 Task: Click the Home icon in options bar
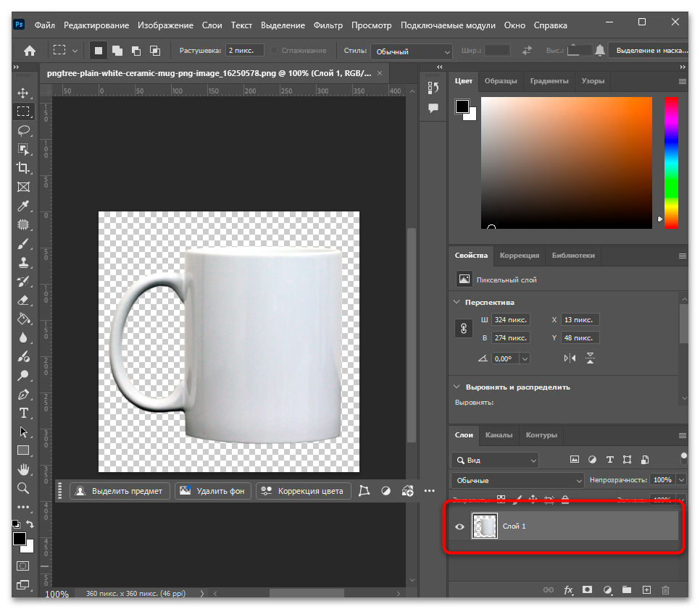(30, 51)
